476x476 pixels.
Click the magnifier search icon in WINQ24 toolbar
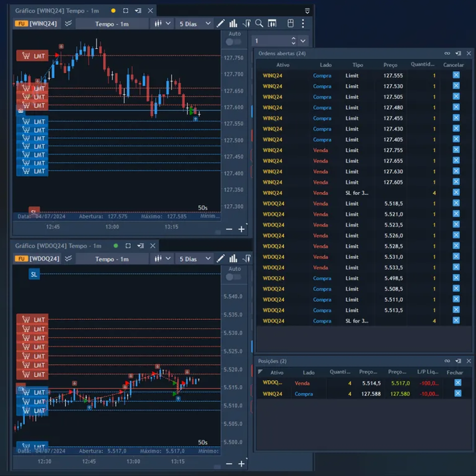[x=259, y=24]
